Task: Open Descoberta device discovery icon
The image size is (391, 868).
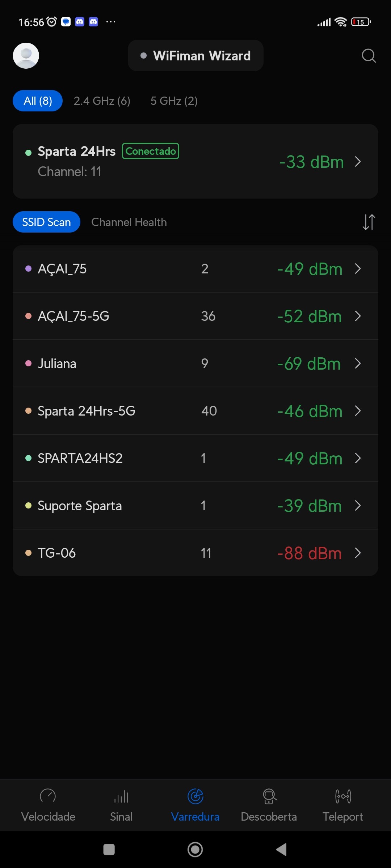Action: click(269, 796)
